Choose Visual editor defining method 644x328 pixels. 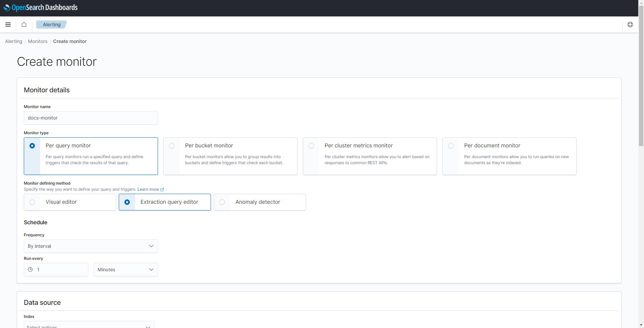coord(70,202)
